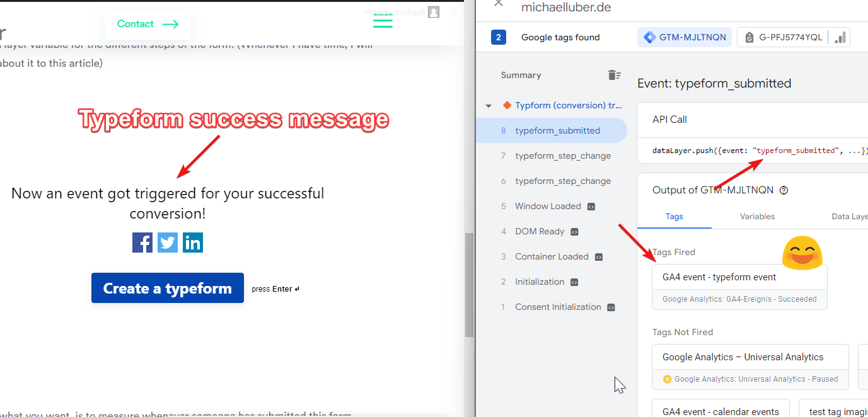Open the hamburger menu on the website

(383, 21)
